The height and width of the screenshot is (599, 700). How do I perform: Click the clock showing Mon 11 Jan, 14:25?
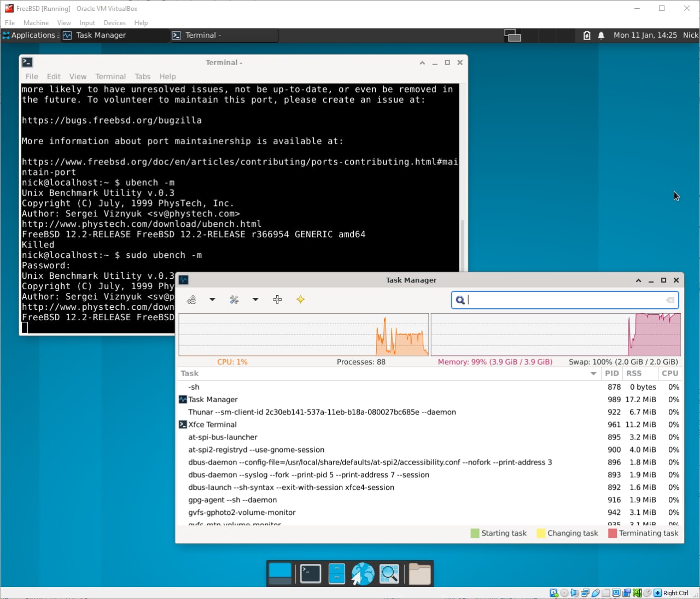[645, 35]
